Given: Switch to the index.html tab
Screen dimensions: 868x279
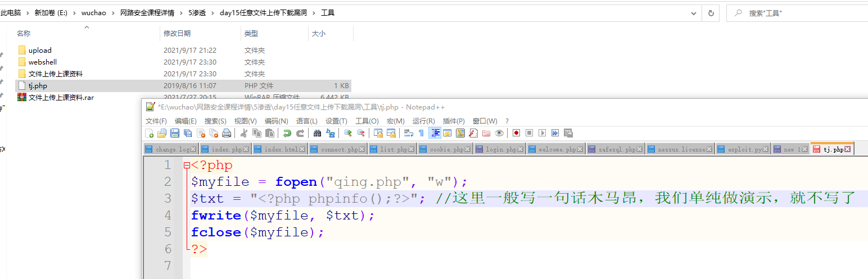Looking at the screenshot, I should click(281, 149).
